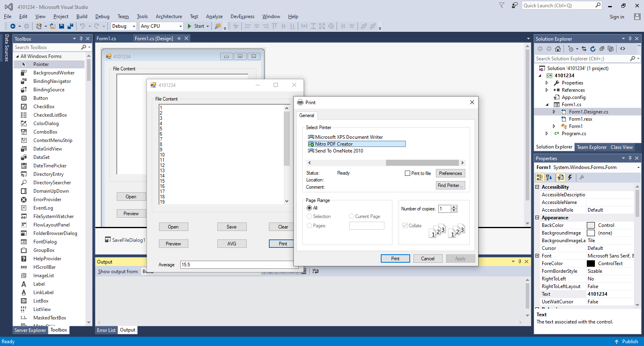Click the Open File toolbar icon

tap(52, 26)
